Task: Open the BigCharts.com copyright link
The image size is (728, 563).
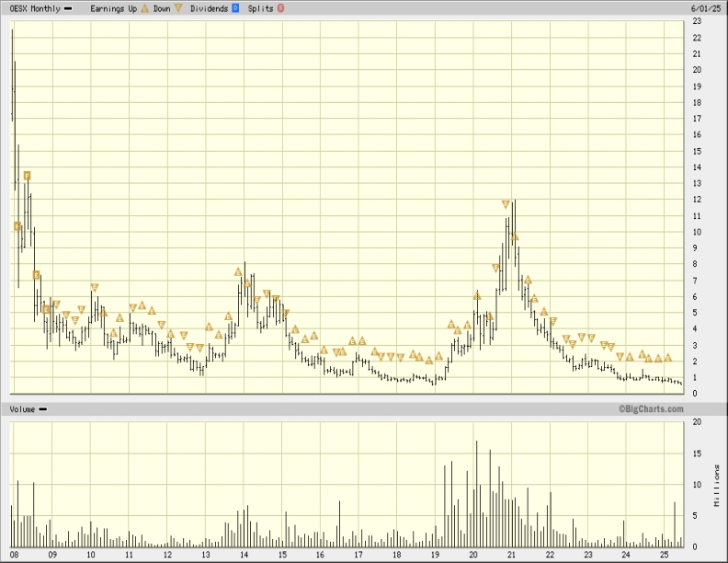Action: (651, 408)
